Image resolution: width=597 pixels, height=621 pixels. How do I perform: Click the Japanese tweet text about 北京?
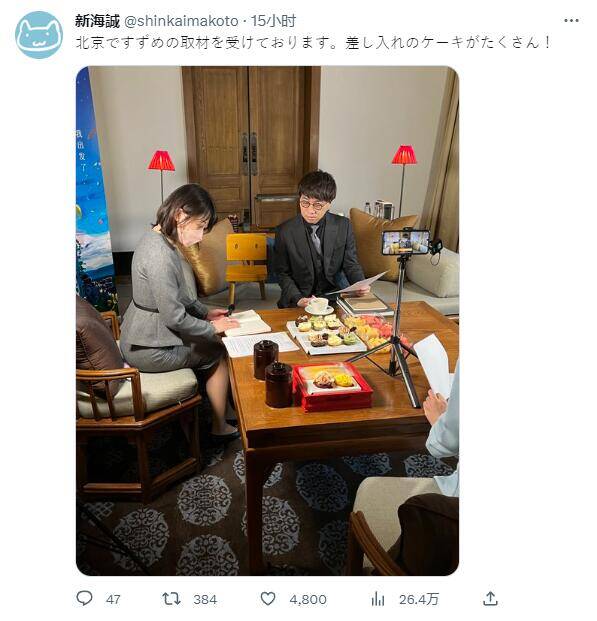[313, 42]
